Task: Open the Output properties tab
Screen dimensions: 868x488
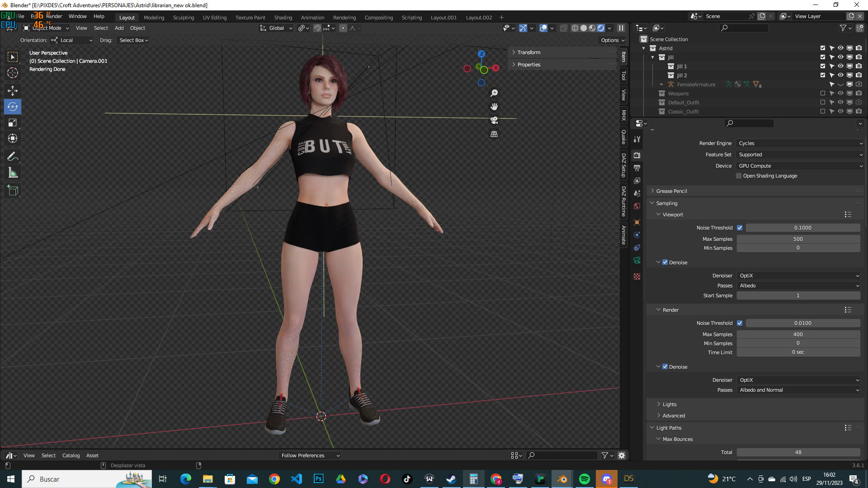Action: 637,168
